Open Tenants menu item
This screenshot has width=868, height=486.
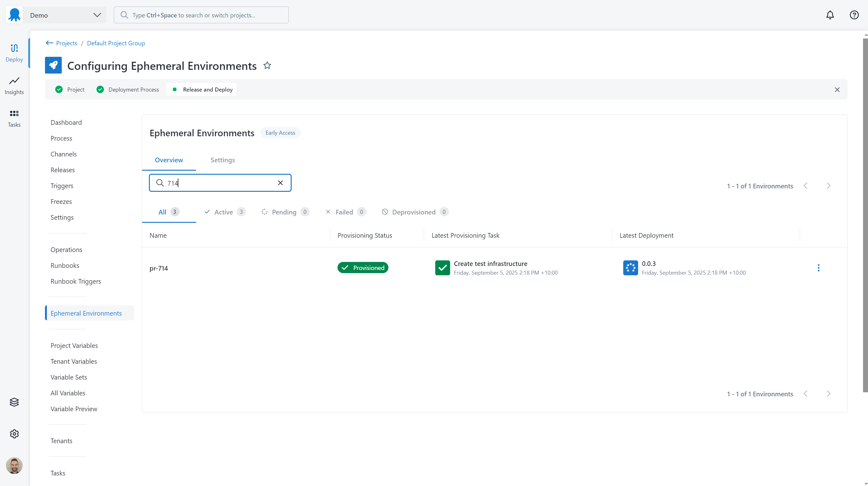pyautogui.click(x=61, y=441)
